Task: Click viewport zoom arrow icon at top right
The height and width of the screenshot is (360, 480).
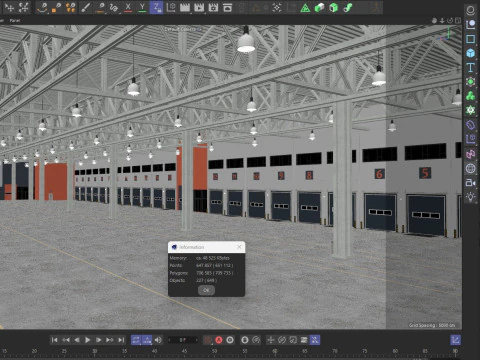Action: [442, 20]
